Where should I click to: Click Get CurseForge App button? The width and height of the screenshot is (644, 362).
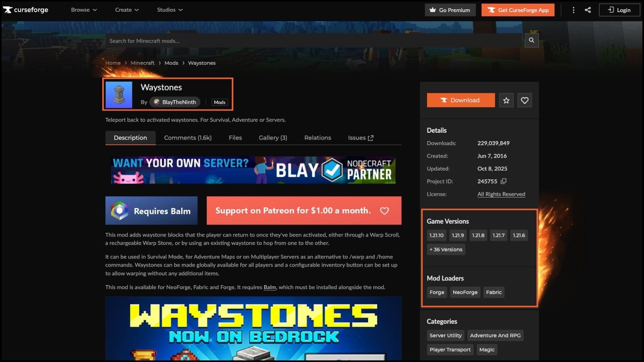tap(518, 10)
